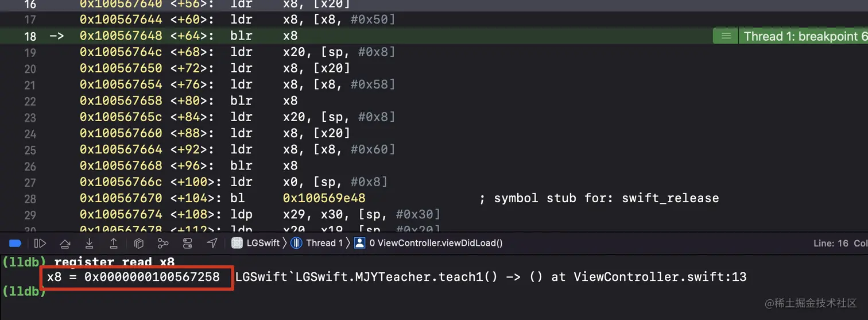Click the program counter arrow on line 18
The image size is (868, 320).
coord(57,36)
